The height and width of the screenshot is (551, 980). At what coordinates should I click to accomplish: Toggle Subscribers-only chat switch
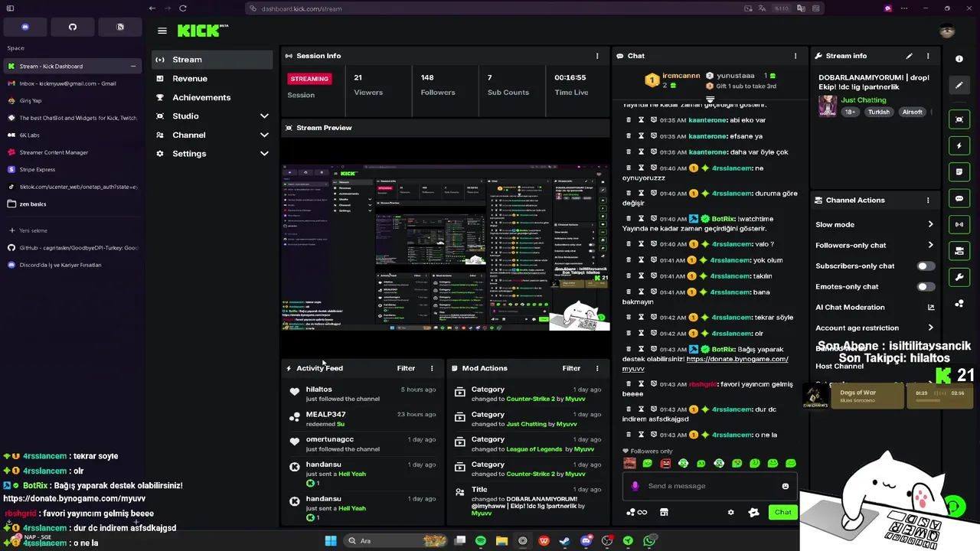pyautogui.click(x=926, y=266)
